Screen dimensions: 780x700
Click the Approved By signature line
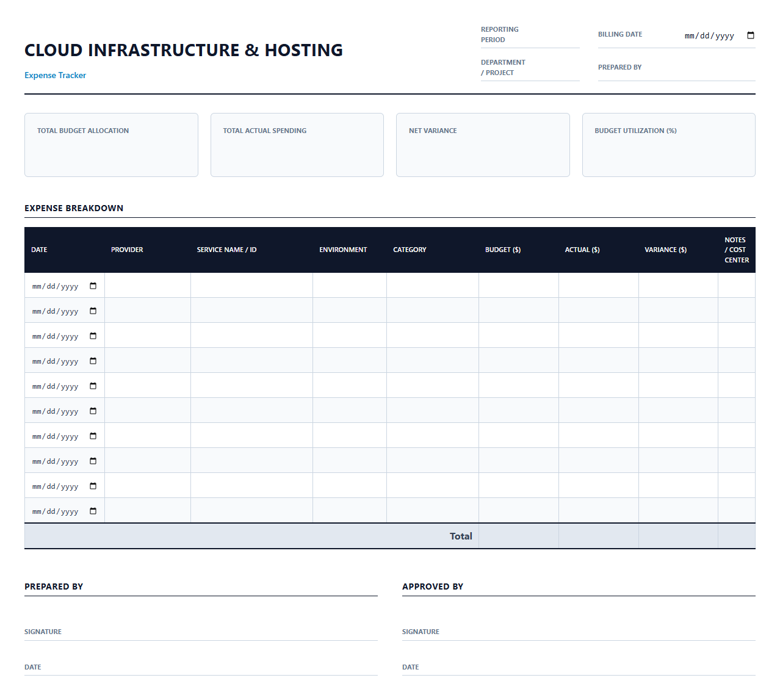coord(579,632)
